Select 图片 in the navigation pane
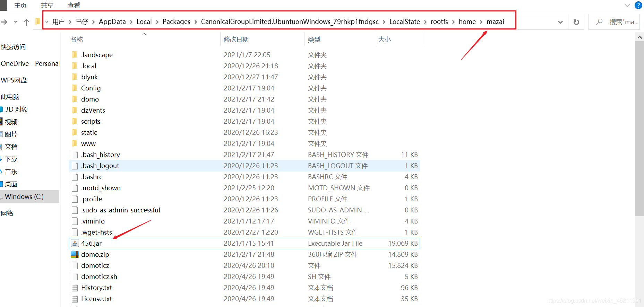This screenshot has width=644, height=307. [x=11, y=134]
